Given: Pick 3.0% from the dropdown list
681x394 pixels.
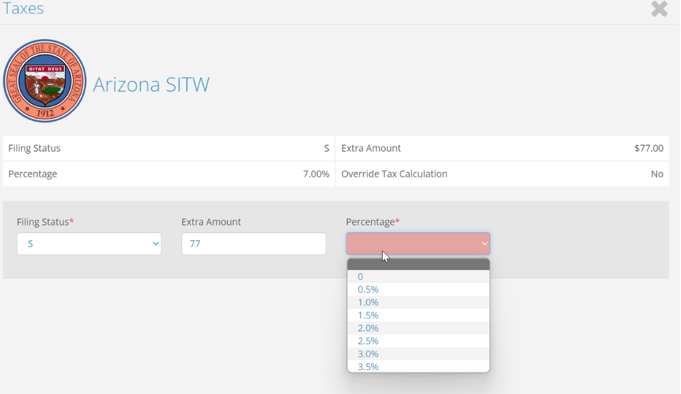Looking at the screenshot, I should coord(418,354).
